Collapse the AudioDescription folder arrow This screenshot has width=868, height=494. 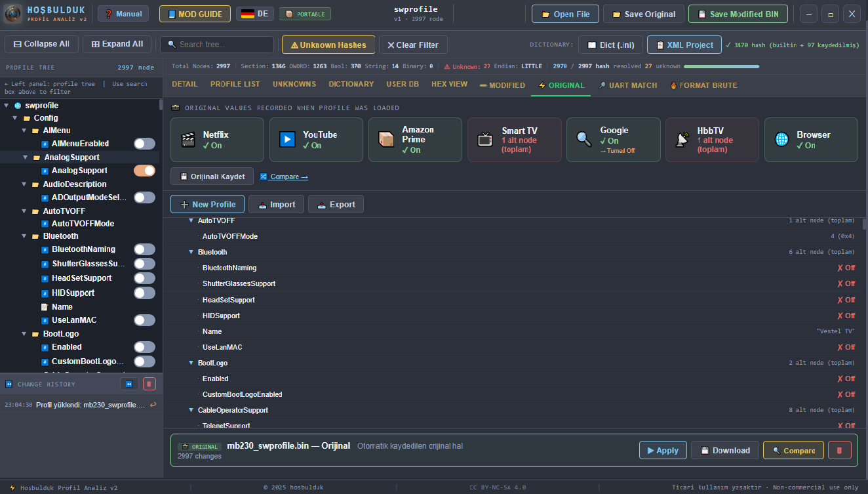pos(25,184)
